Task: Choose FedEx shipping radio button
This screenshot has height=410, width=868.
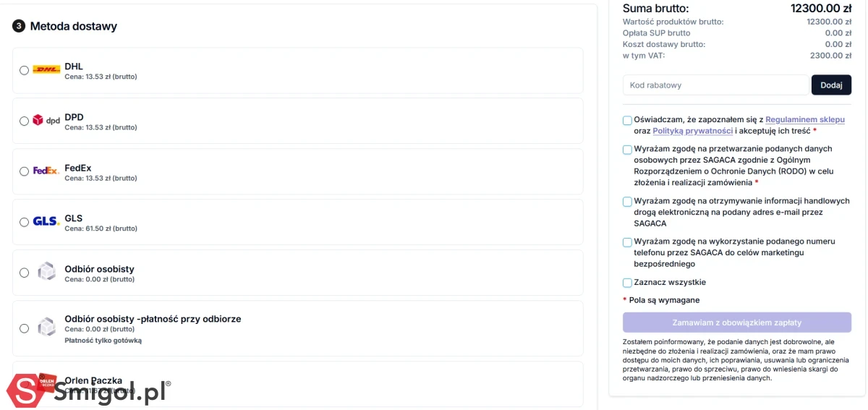Action: tap(24, 171)
